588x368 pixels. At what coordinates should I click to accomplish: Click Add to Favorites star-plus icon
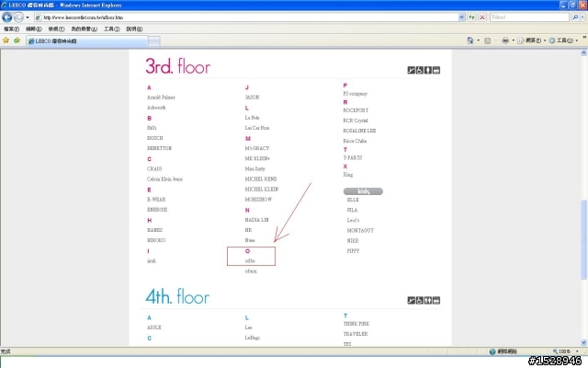coord(17,40)
